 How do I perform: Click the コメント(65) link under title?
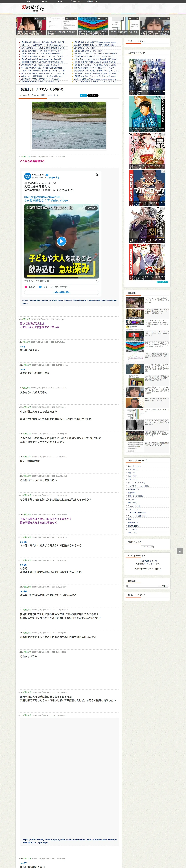53,95
